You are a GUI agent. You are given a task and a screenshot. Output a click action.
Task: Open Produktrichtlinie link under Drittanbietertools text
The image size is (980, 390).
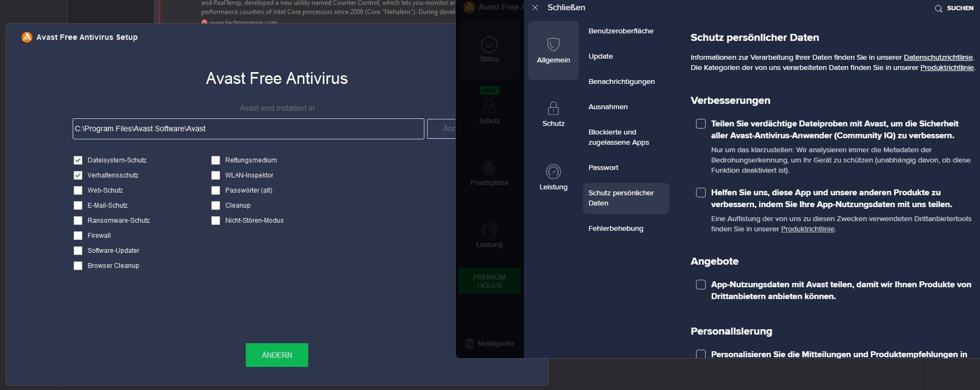807,229
